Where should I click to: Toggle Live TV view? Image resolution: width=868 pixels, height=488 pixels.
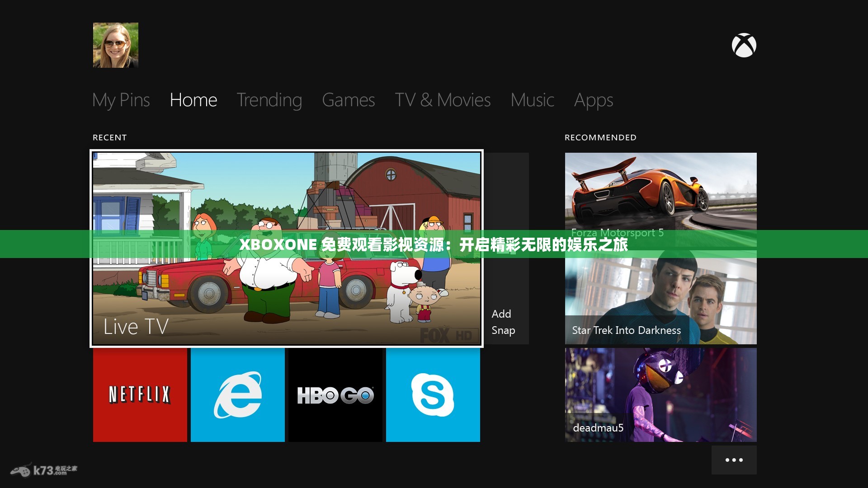click(286, 247)
